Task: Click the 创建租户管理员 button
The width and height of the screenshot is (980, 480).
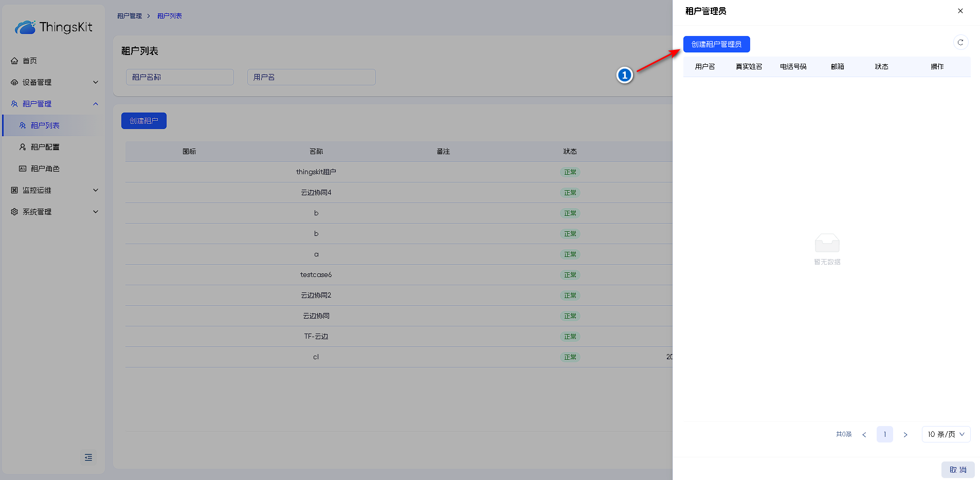Action: click(x=716, y=44)
